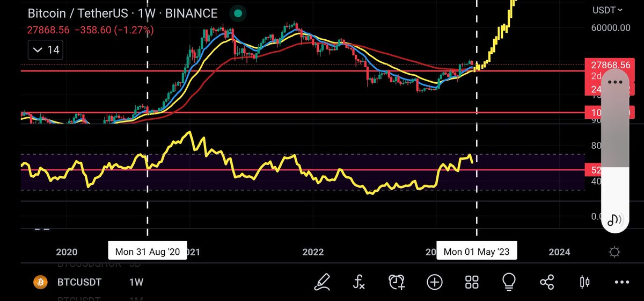Tap the share chart icon

547,281
